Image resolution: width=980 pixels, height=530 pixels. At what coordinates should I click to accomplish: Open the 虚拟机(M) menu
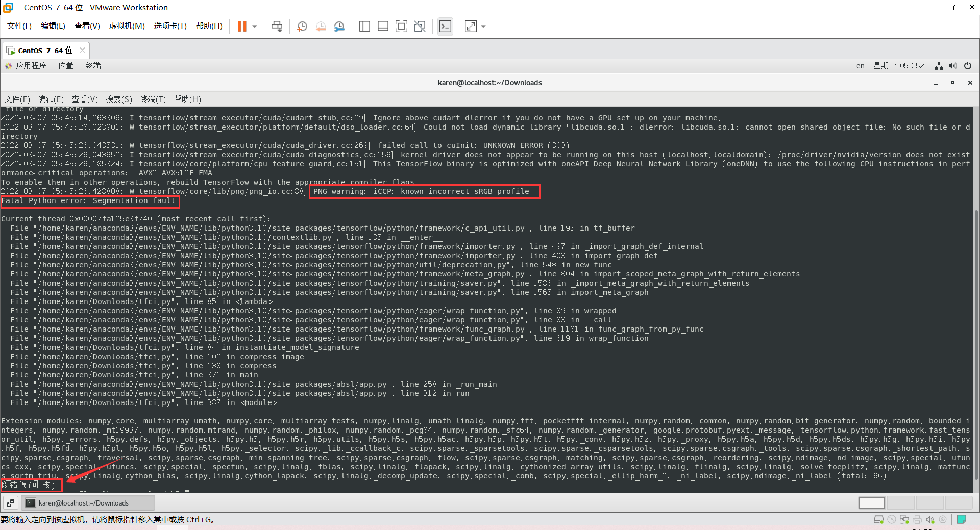tap(127, 26)
